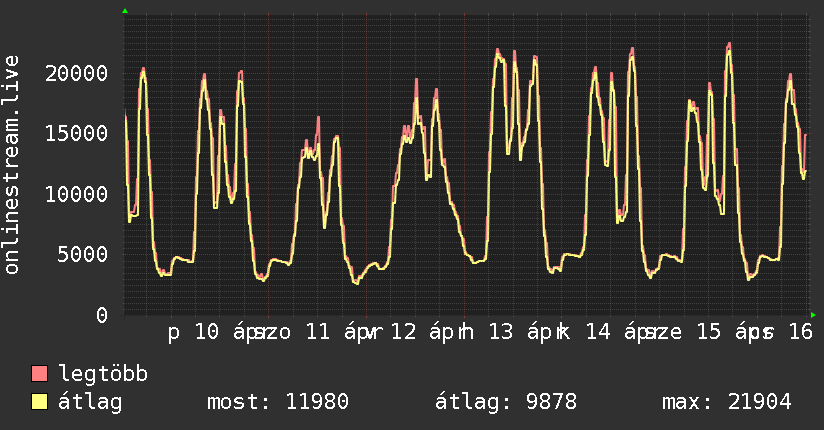Click the 'max: 21904' statistic
The image size is (824, 430).
pos(726,402)
